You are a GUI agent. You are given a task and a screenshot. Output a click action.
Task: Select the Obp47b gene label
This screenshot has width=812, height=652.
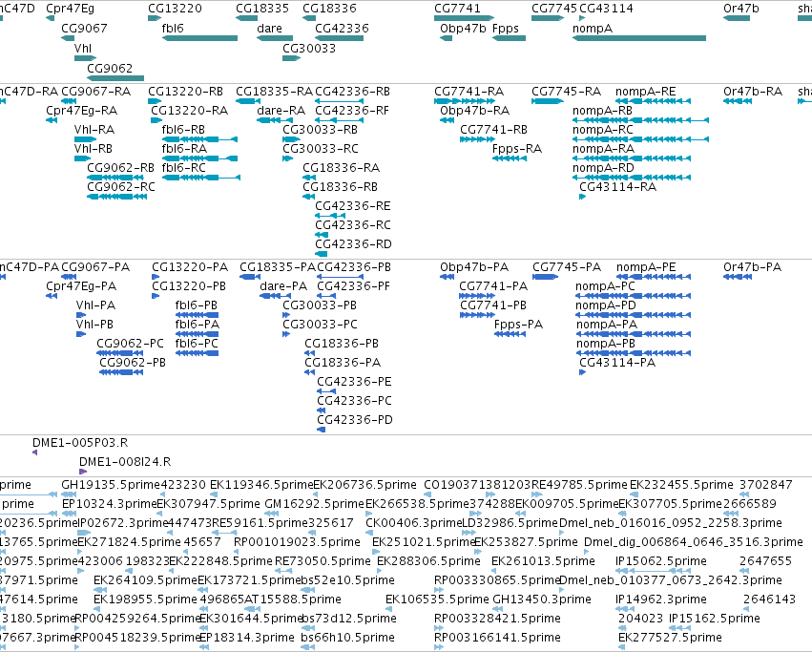tap(463, 29)
